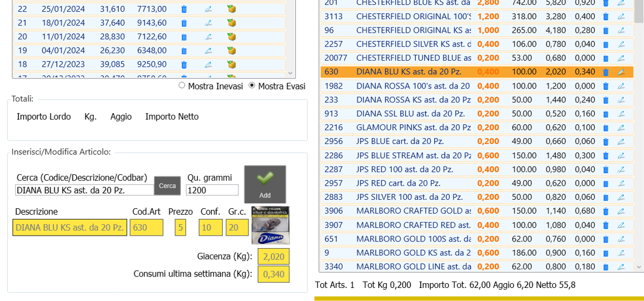
Task: Open package icon for order 19
Action: [232, 51]
